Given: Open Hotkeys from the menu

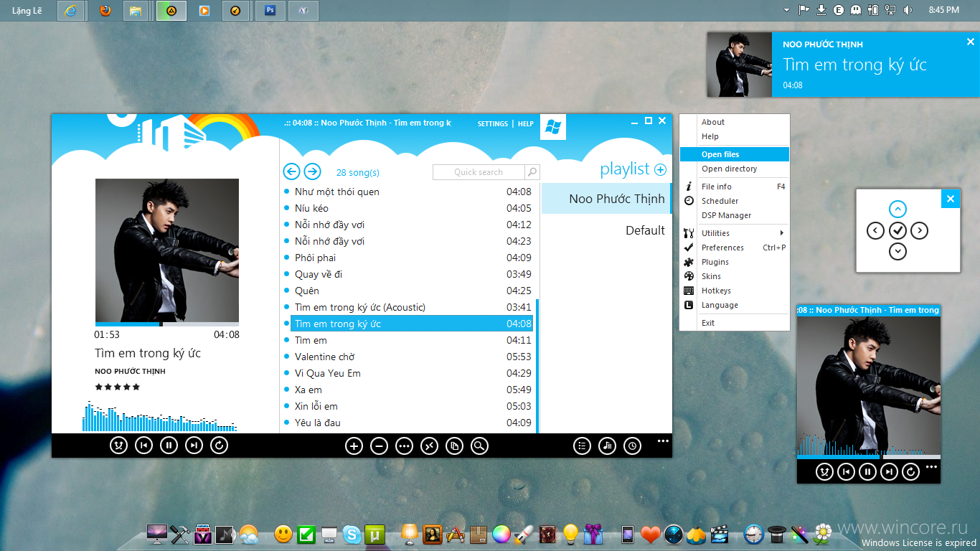Looking at the screenshot, I should 735,291.
